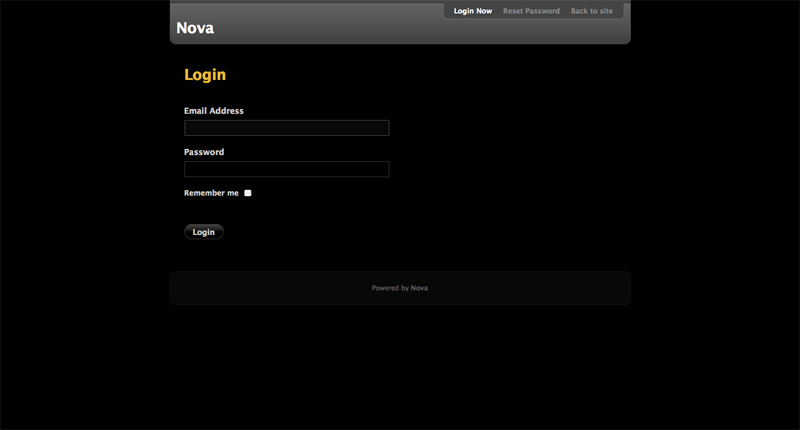800x430 pixels.
Task: Click the Email Address label
Action: (213, 111)
